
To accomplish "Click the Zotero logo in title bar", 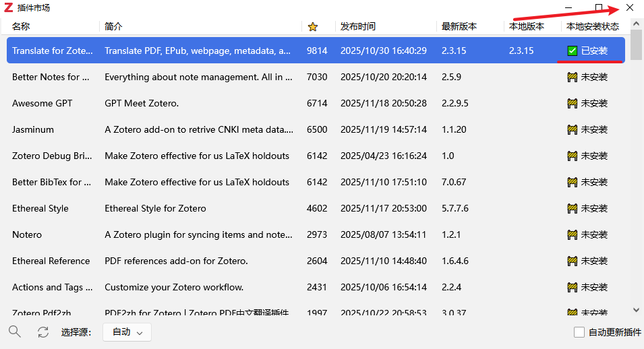I will tap(9, 8).
